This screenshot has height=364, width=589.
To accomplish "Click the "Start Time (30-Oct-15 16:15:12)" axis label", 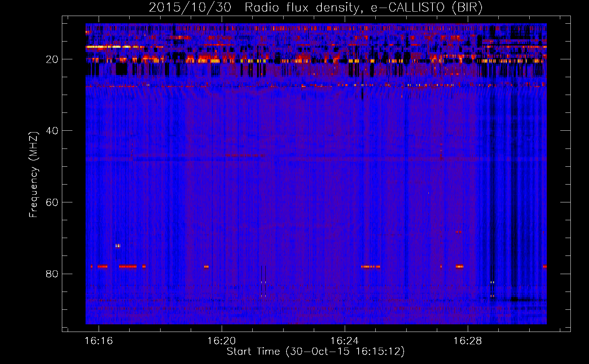I will click(x=316, y=352).
